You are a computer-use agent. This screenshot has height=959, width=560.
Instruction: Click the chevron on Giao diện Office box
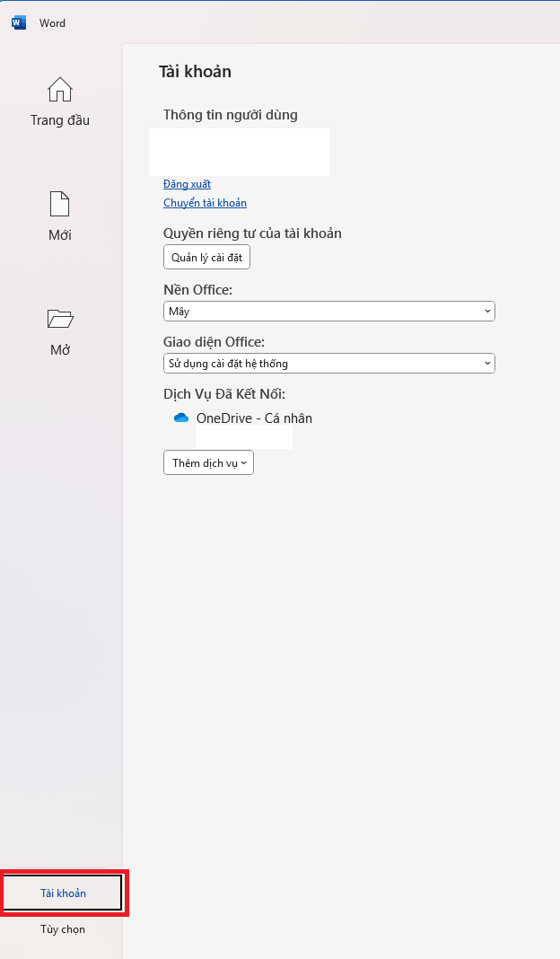487,364
